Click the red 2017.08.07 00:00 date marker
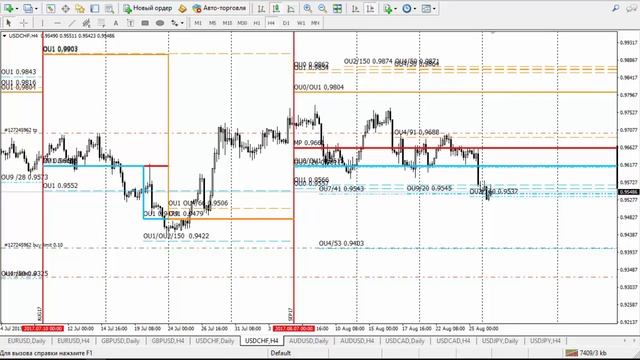The width and height of the screenshot is (640, 360). 294,329
